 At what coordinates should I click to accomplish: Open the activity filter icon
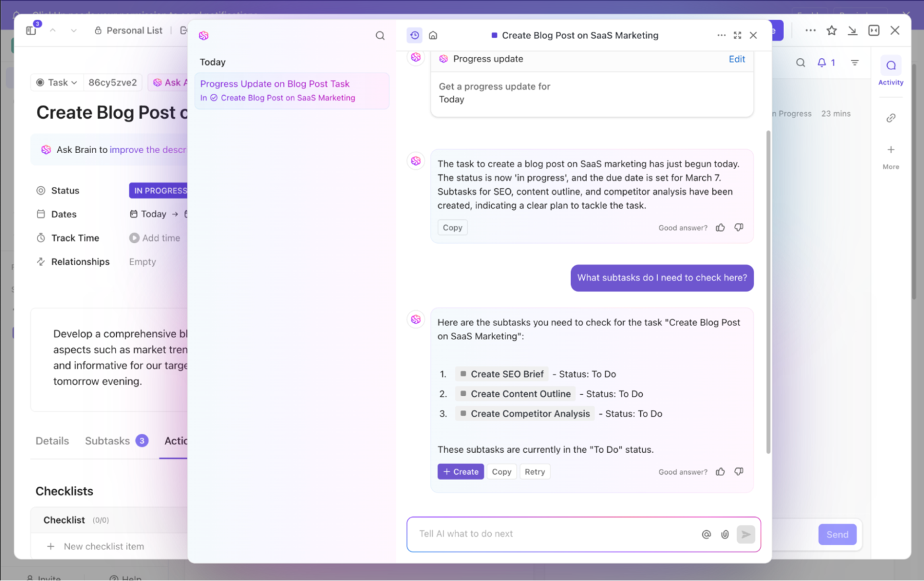click(x=855, y=63)
